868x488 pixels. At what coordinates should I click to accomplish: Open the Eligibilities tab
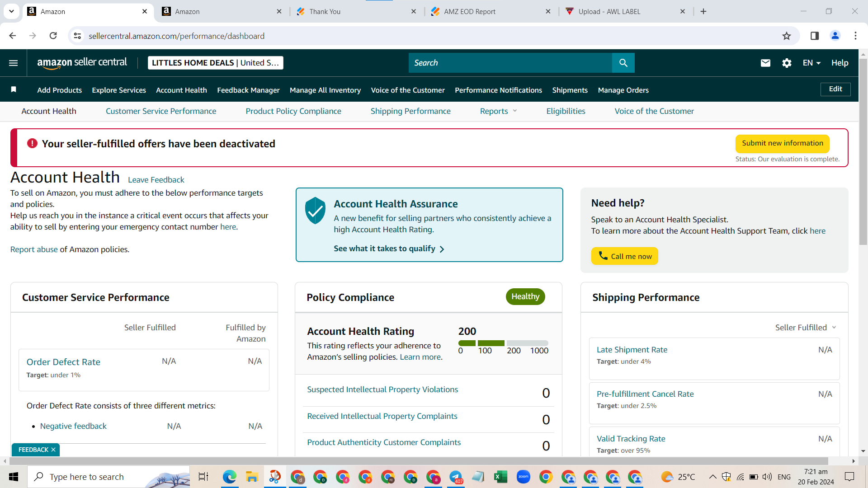[566, 111]
